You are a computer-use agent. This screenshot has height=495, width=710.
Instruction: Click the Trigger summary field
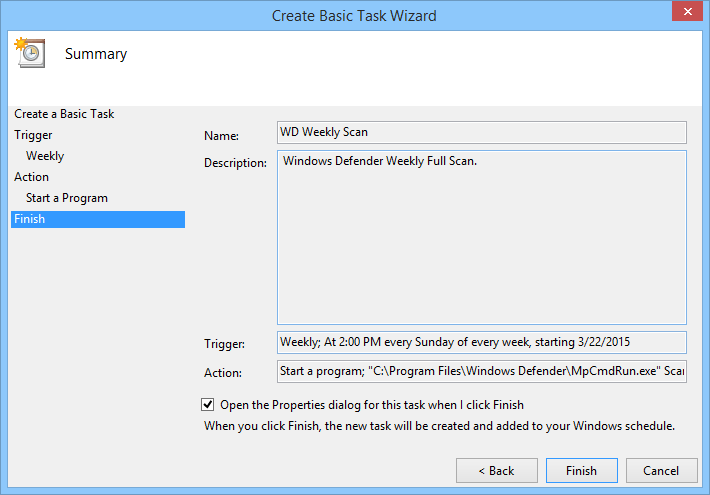(x=481, y=342)
